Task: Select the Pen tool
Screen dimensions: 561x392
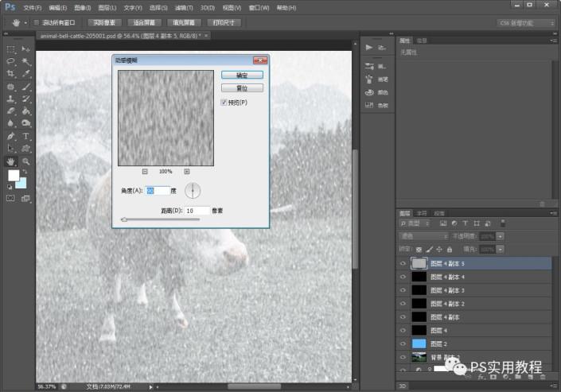Action: tap(10, 136)
